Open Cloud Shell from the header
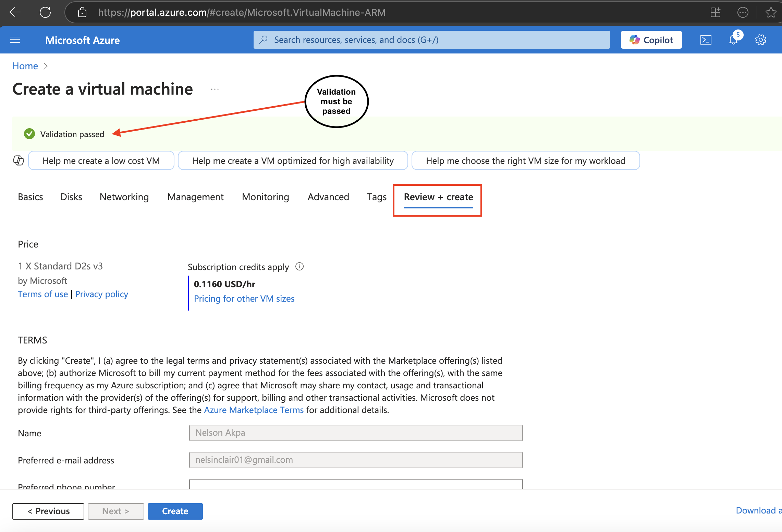 point(706,40)
